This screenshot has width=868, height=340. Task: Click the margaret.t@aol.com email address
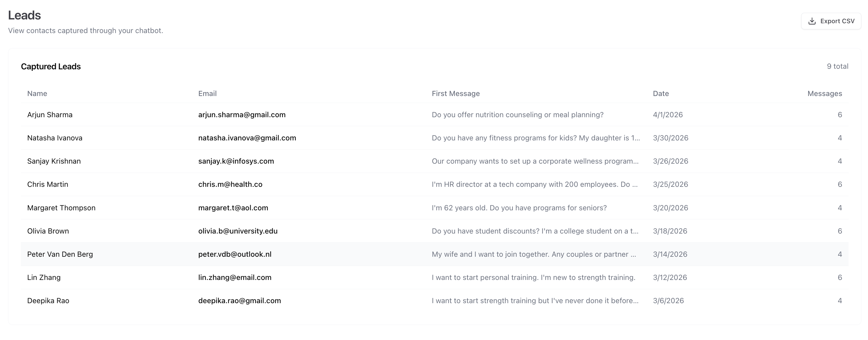[x=233, y=208]
